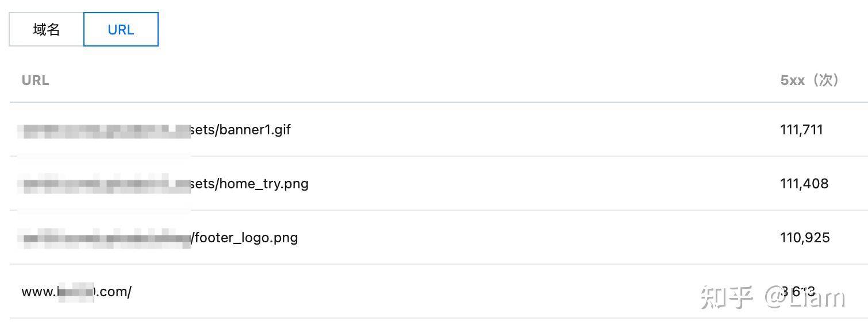Click the 5xx(次) column header

pyautogui.click(x=809, y=80)
